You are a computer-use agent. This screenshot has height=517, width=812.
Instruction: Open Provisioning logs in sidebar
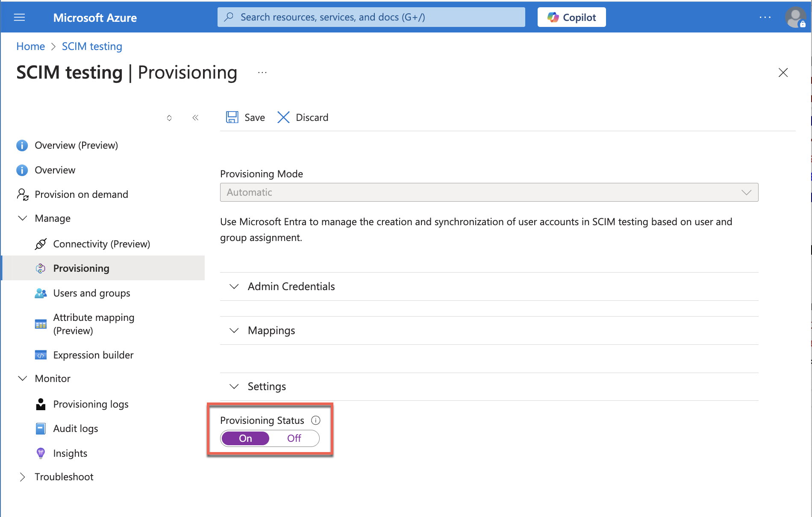pyautogui.click(x=91, y=404)
